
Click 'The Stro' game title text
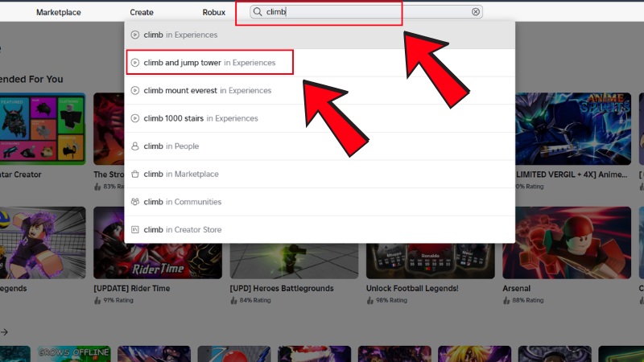(x=109, y=175)
